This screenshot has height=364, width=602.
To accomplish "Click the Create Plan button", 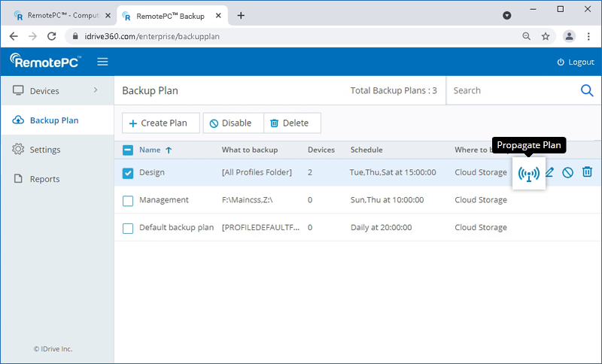I will pyautogui.click(x=160, y=123).
